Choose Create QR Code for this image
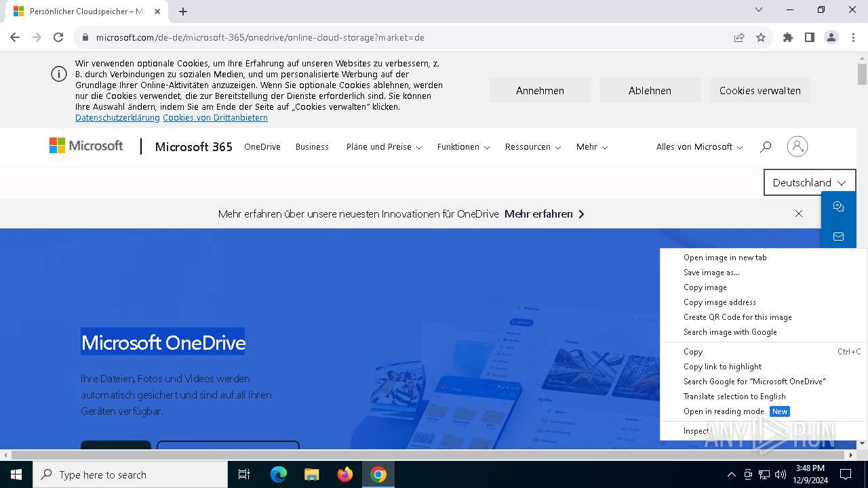This screenshot has height=488, width=868. tap(764, 317)
